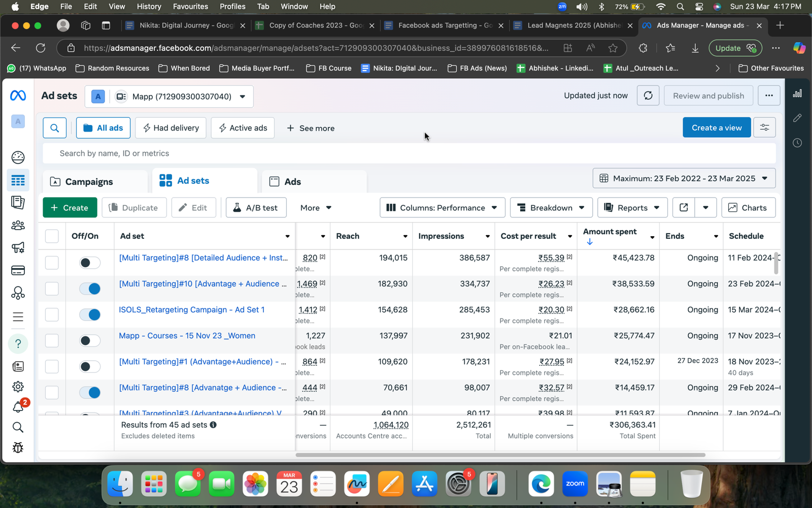Screen dimensions: 812x508
Task: Open notifications bell with 2 badge
Action: [19, 406]
